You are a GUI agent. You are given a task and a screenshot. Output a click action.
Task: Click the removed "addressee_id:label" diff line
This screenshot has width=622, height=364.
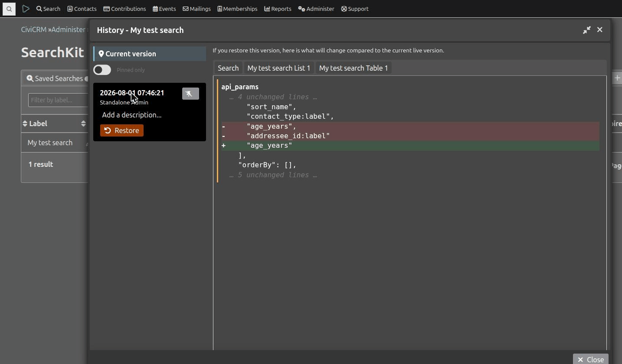410,136
